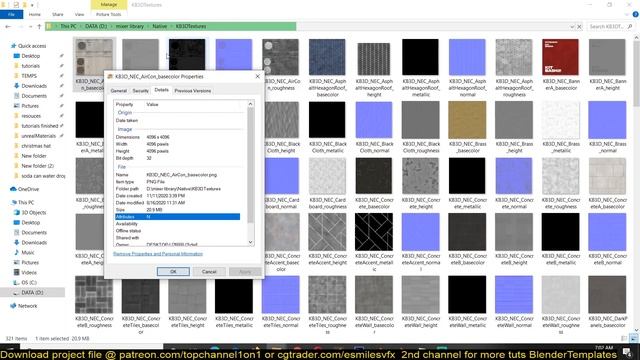Open the View ribbon tab
The image size is (640, 360).
click(79, 14)
